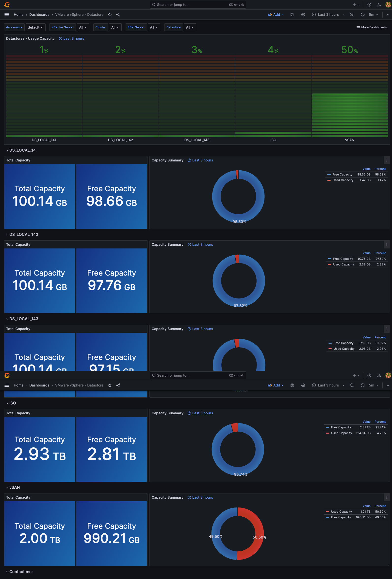This screenshot has width=392, height=579.
Task: Go to Dashboards in the topmost breadcrumb
Action: tap(39, 15)
